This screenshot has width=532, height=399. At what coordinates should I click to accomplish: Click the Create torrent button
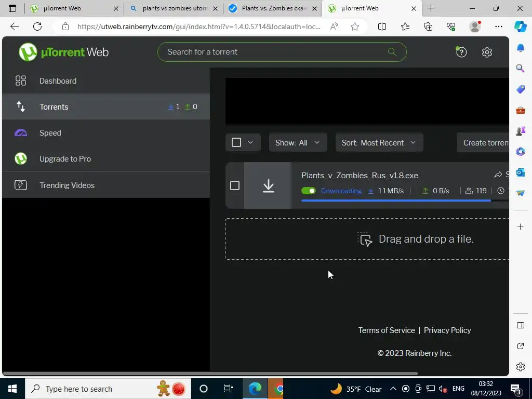[483, 142]
